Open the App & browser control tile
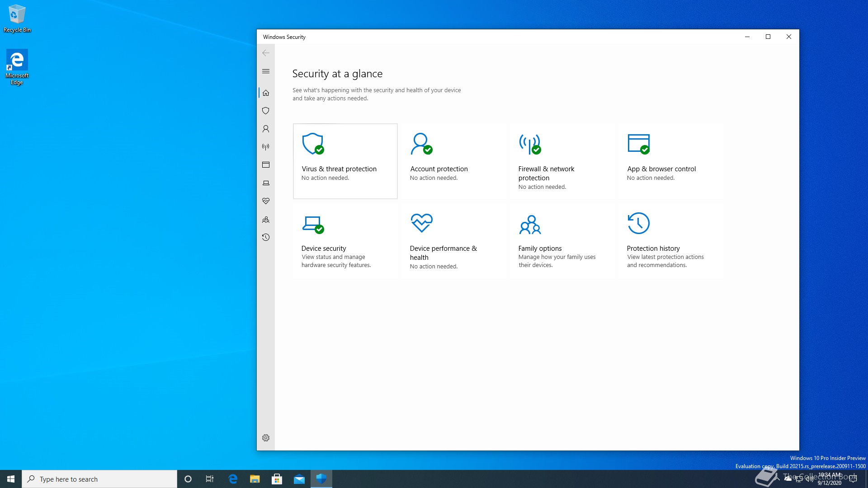The image size is (868, 488). point(671,161)
